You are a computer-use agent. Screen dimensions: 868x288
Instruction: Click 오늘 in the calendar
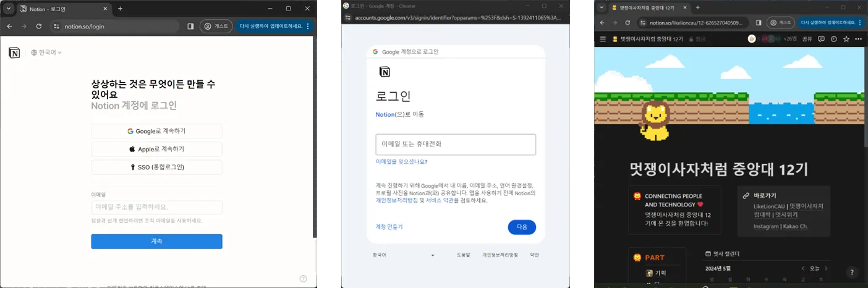815,268
